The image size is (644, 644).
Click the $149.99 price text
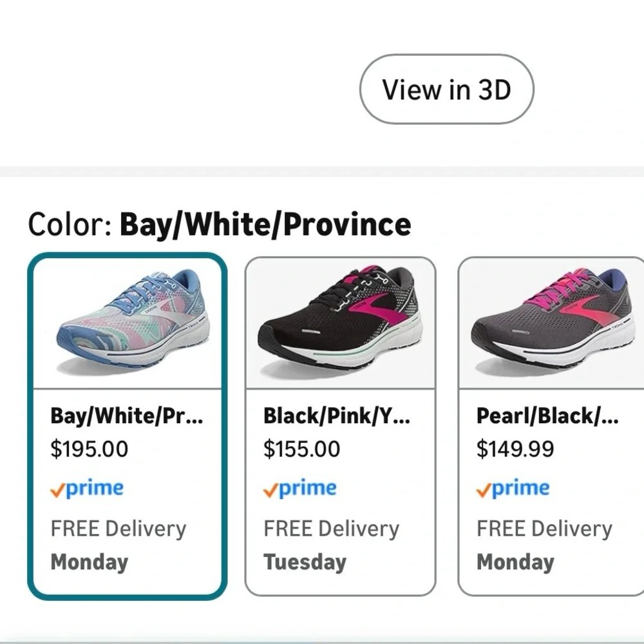(x=516, y=449)
